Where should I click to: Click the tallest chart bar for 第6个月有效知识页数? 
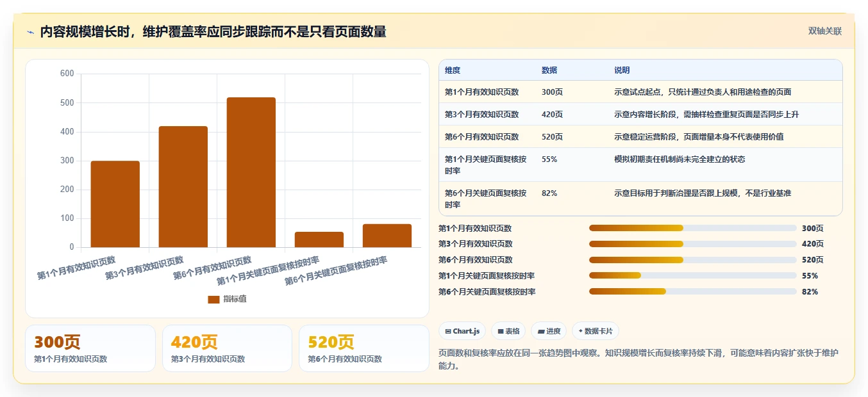click(x=251, y=172)
